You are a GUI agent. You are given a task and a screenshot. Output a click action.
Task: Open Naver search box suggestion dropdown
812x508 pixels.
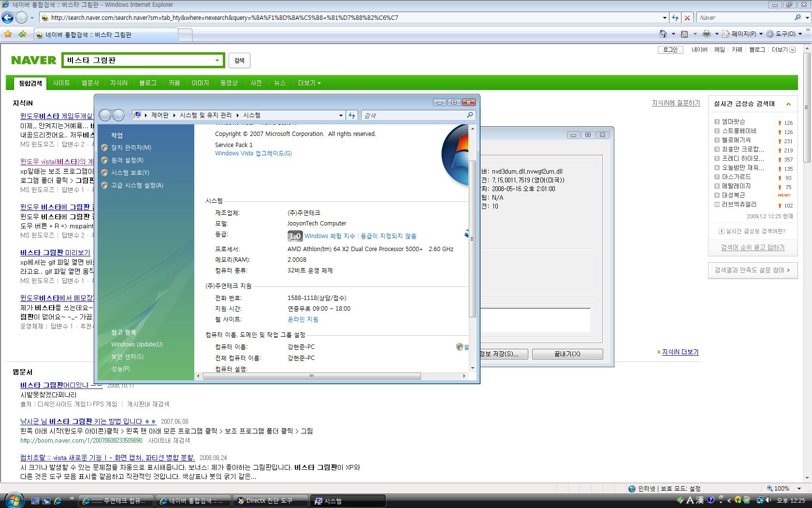point(217,60)
